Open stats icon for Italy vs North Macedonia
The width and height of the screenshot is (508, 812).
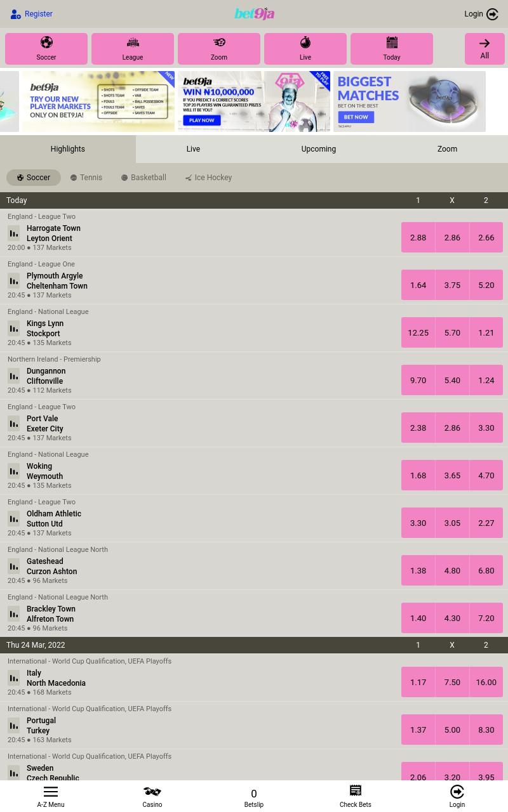tap(13, 678)
